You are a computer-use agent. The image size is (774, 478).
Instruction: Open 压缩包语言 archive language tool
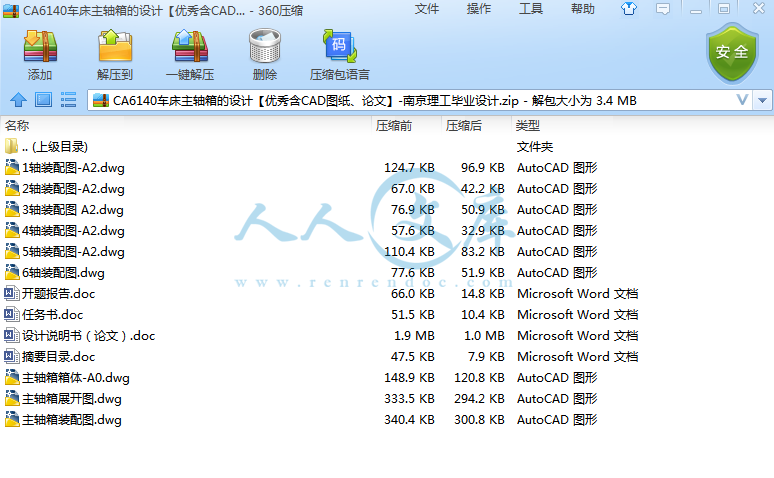(340, 46)
